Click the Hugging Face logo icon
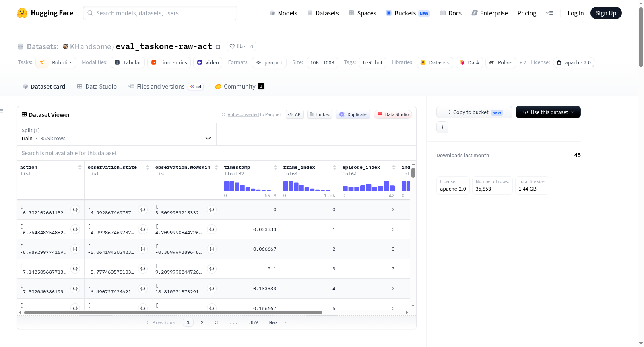 [22, 13]
